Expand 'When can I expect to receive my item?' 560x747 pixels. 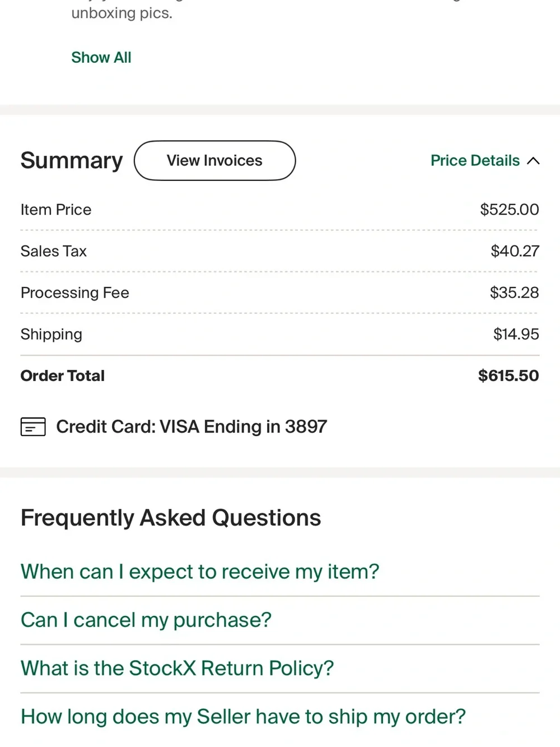pyautogui.click(x=200, y=572)
